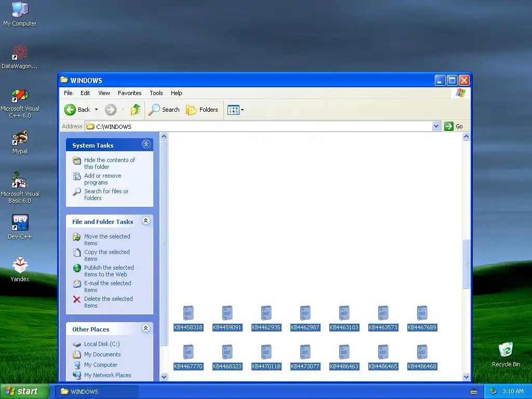Select the KB4486465 file

coord(383,357)
